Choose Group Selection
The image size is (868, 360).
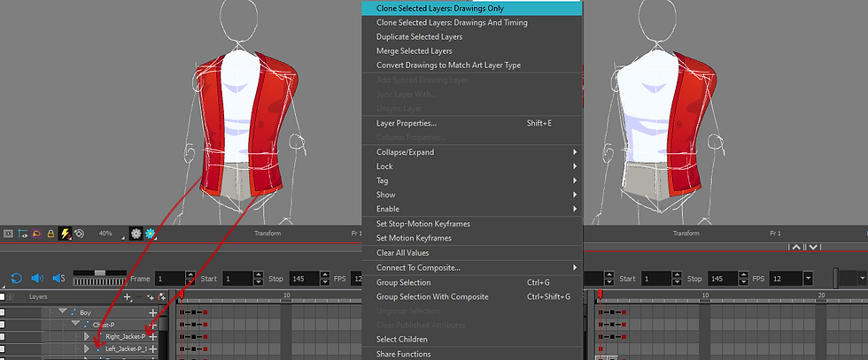pyautogui.click(x=471, y=282)
